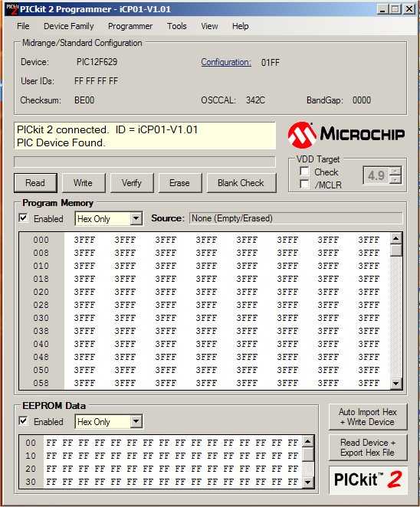Minimize the PICkit 2 Programmer window
The width and height of the screenshot is (420, 507).
tap(382, 9)
